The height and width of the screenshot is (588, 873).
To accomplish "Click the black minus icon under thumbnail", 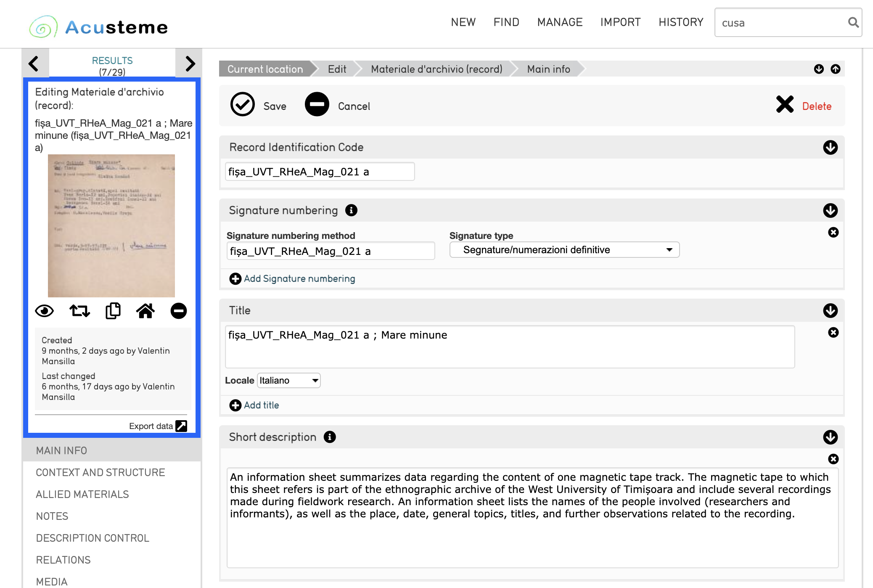I will pyautogui.click(x=178, y=311).
